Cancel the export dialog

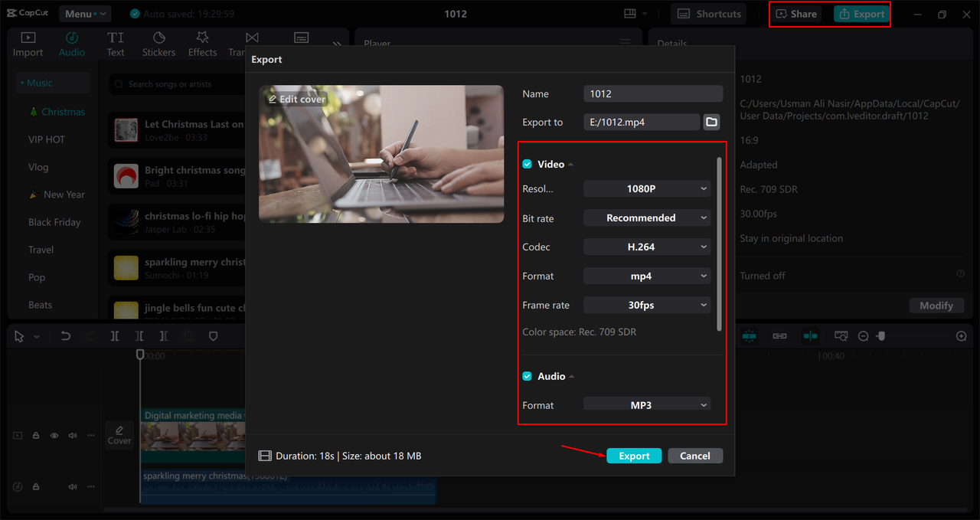click(695, 456)
